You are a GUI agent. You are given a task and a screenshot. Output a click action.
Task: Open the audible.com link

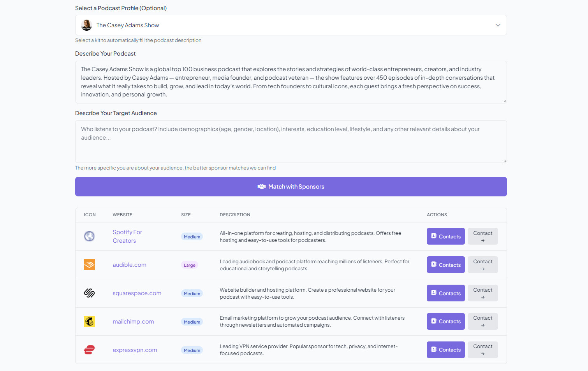[129, 265]
